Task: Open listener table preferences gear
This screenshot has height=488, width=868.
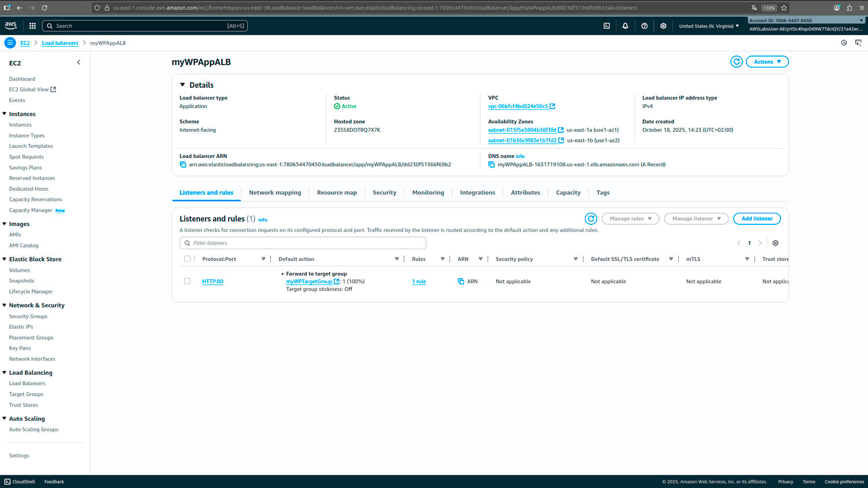Action: tap(775, 243)
